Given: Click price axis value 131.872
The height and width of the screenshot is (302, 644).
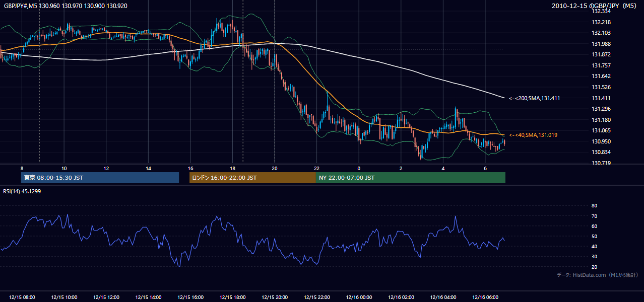Looking at the screenshot, I should (x=601, y=54).
